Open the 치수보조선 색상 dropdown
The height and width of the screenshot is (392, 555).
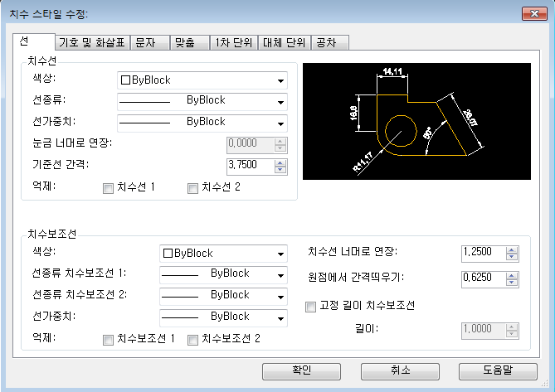223,254
